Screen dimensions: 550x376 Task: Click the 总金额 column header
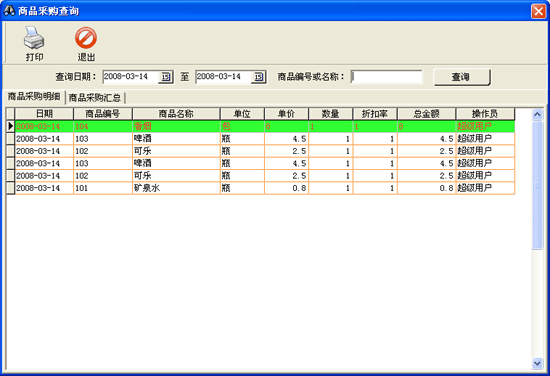[426, 114]
